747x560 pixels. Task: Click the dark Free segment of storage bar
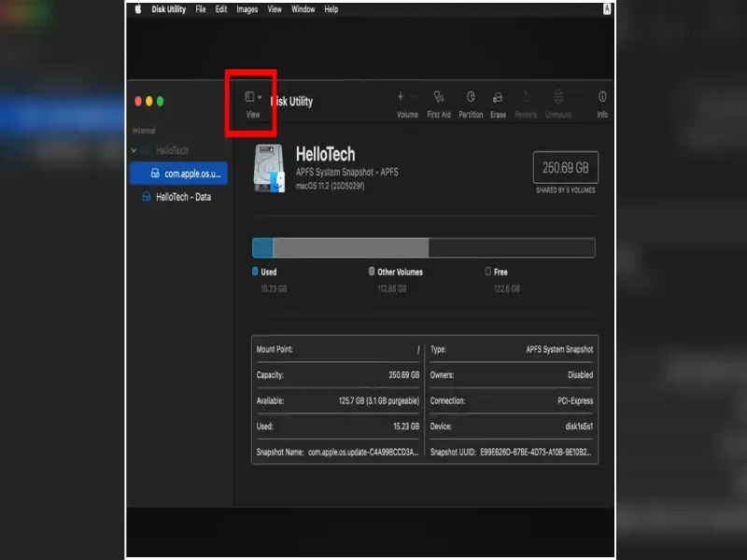coord(512,247)
